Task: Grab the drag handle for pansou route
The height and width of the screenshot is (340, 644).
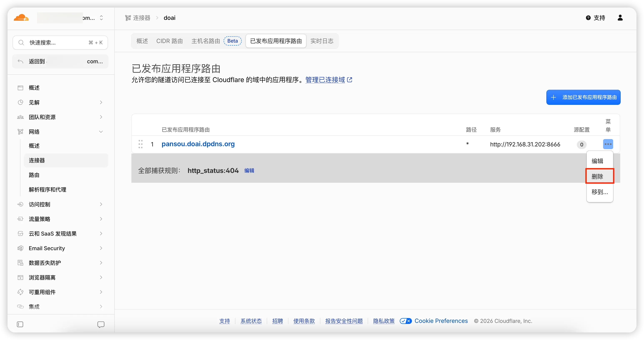Action: coord(141,144)
